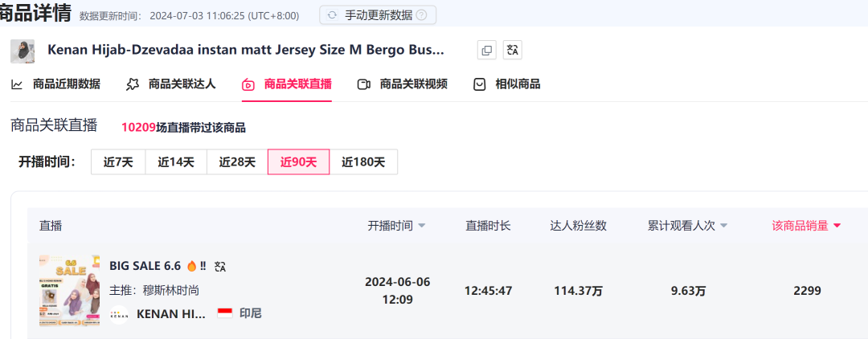Select the 近14天 time range

pos(176,162)
